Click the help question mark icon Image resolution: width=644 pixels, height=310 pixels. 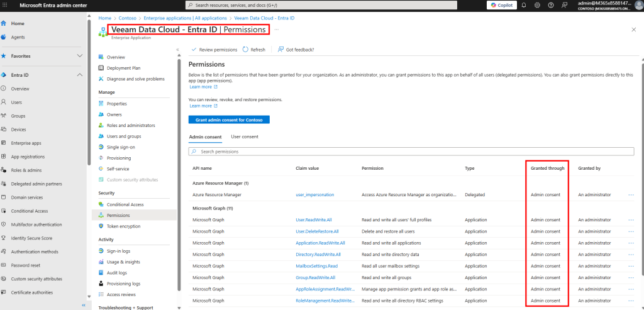click(x=551, y=5)
